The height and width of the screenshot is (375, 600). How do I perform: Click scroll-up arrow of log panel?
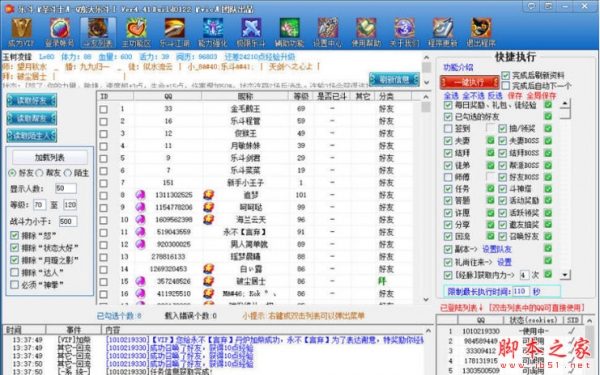pyautogui.click(x=428, y=331)
